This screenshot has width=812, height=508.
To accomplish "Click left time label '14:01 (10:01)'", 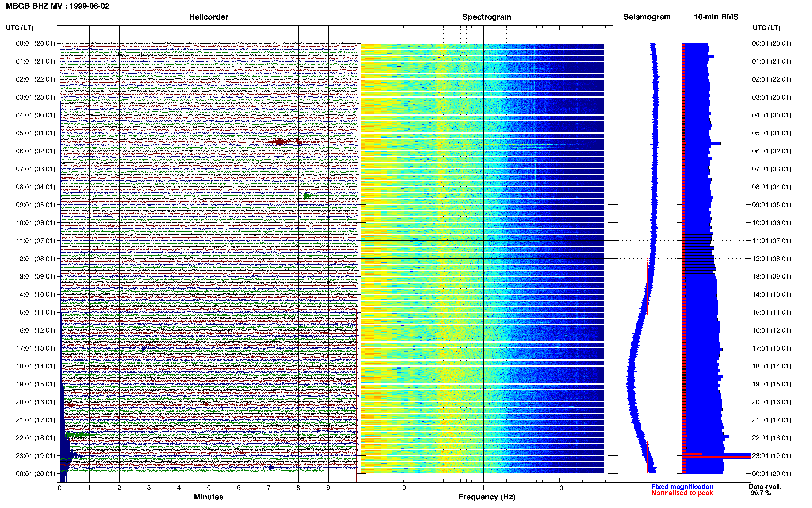I will coord(36,294).
